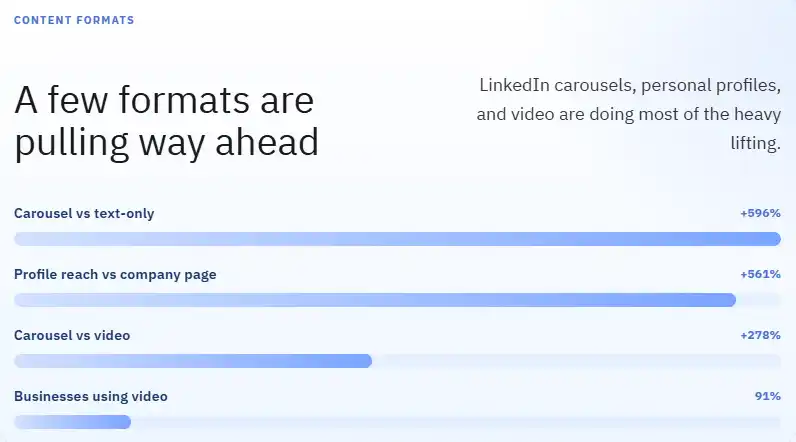Click the empty track of Businesses using video bar
796x442 pixels.
coord(456,422)
